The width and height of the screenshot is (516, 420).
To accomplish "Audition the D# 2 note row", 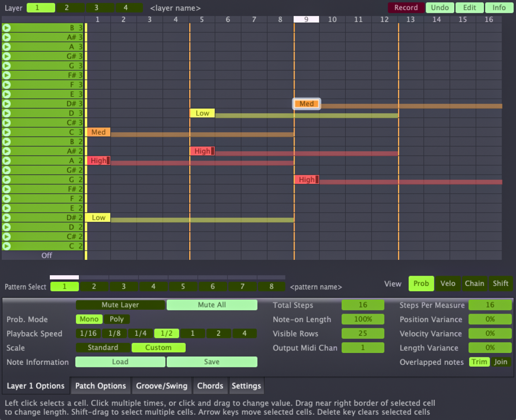I will tap(6, 217).
